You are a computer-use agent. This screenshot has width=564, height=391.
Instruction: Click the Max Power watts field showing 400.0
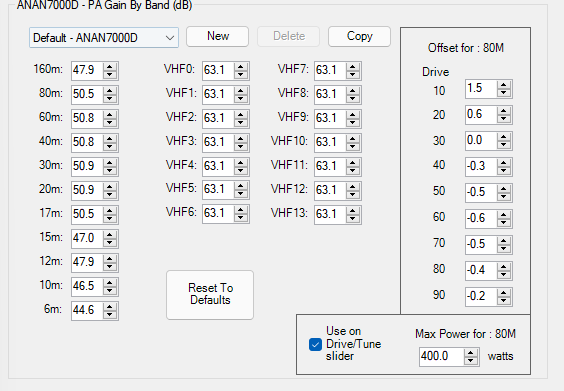coord(442,356)
